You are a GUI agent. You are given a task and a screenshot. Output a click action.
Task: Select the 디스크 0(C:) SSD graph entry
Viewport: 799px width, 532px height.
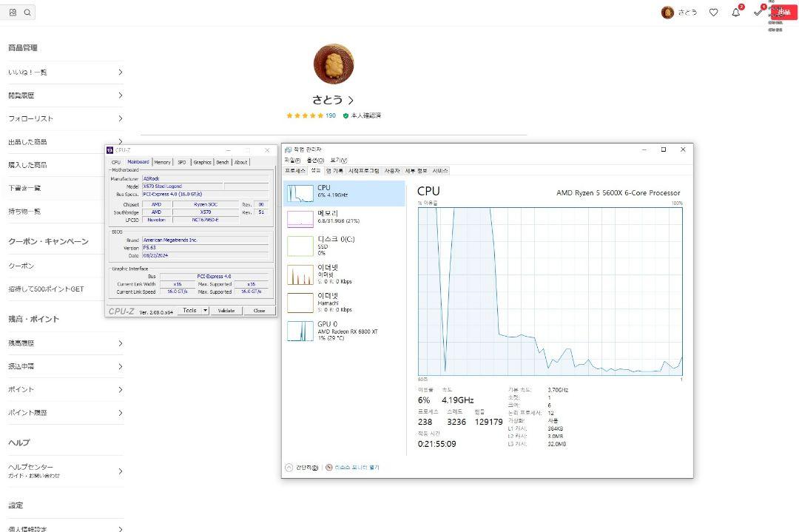click(345, 246)
